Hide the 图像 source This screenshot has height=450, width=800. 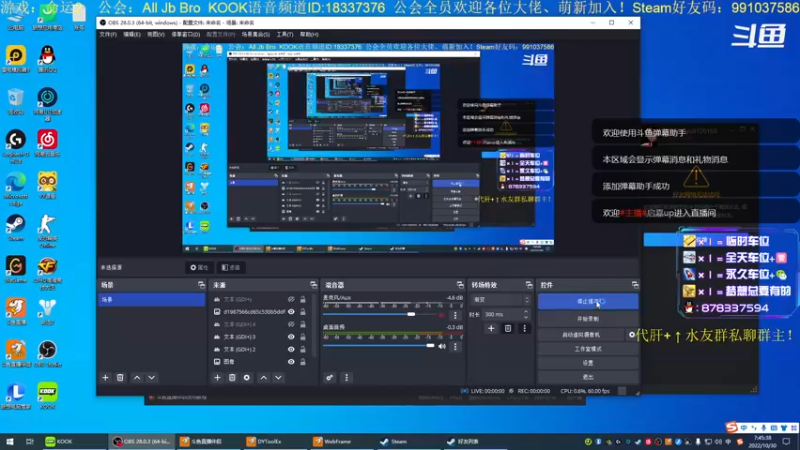(291, 362)
